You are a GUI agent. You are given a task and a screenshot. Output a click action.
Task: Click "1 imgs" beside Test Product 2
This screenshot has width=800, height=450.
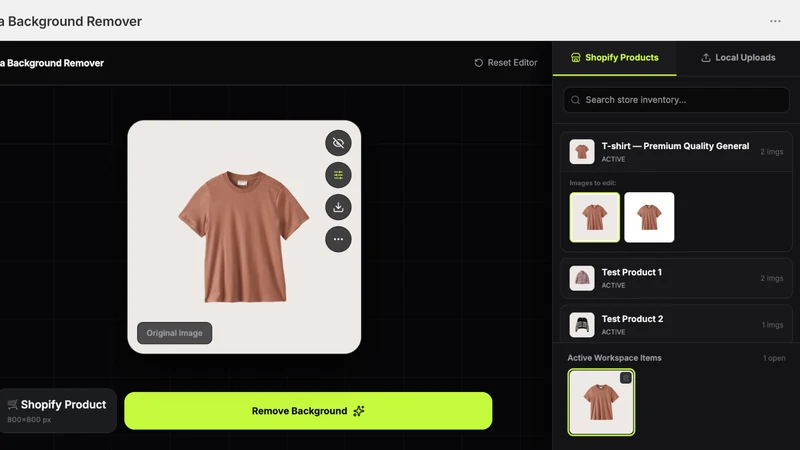(x=772, y=325)
